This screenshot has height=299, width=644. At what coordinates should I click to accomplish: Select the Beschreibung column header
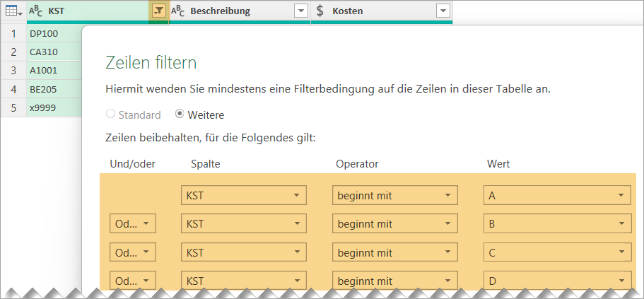click(x=240, y=11)
